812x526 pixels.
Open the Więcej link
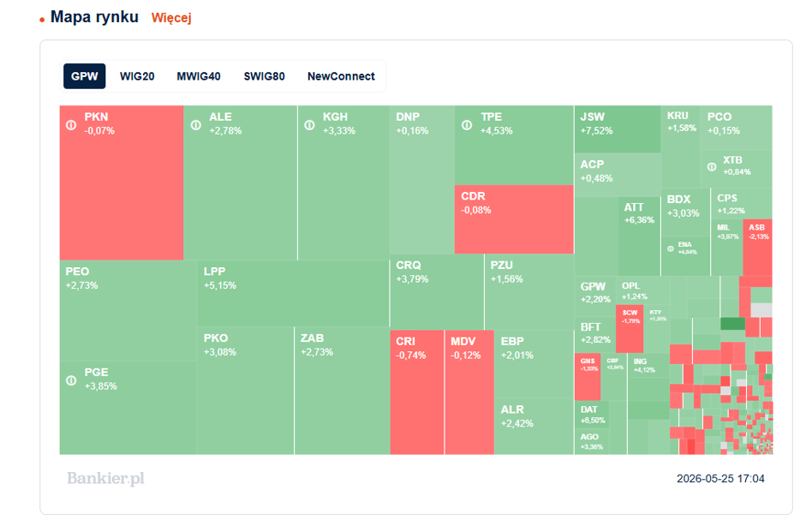(171, 18)
